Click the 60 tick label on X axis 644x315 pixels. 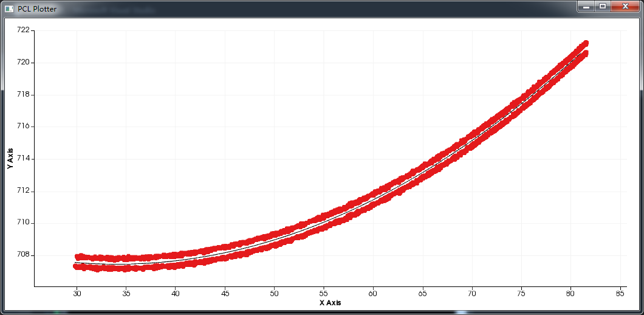pyautogui.click(x=374, y=294)
